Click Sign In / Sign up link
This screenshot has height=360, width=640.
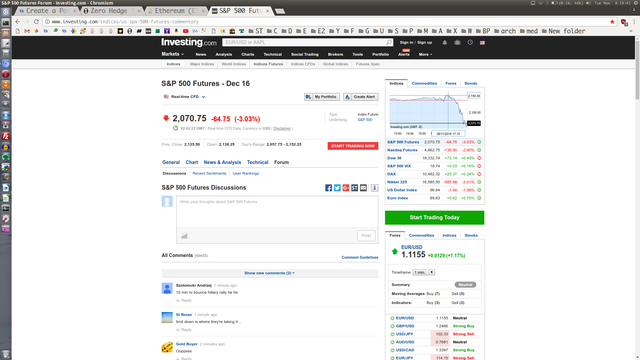416,42
